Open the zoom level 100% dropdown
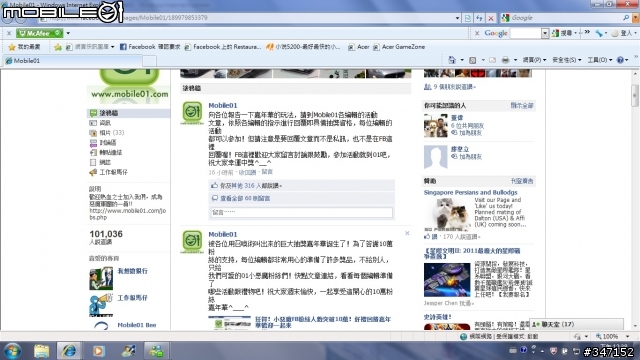640x360 pixels. [627, 336]
